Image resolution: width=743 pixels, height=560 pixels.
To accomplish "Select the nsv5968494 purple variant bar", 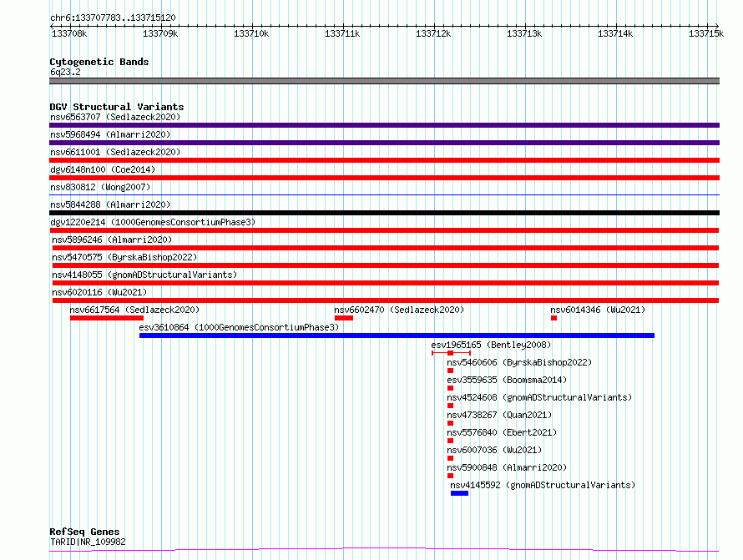I will pos(384,143).
